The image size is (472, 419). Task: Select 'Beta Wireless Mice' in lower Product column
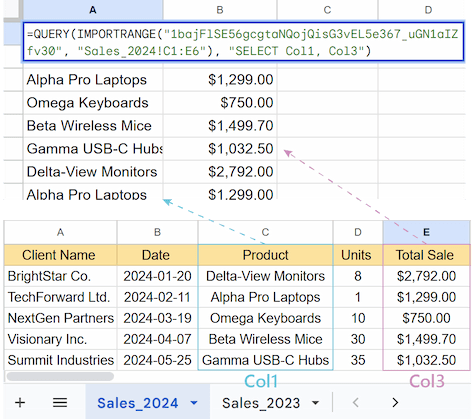click(265, 339)
